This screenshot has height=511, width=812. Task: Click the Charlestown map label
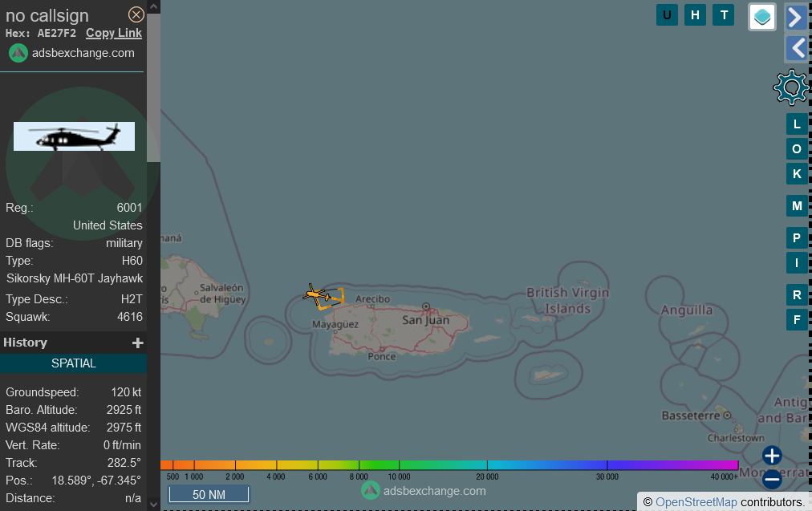(x=736, y=438)
